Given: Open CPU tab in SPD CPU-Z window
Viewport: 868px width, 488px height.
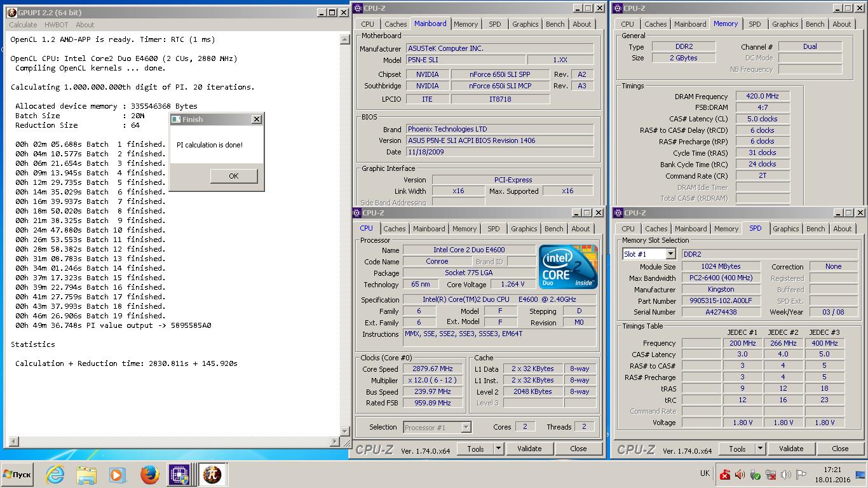Looking at the screenshot, I should [628, 229].
